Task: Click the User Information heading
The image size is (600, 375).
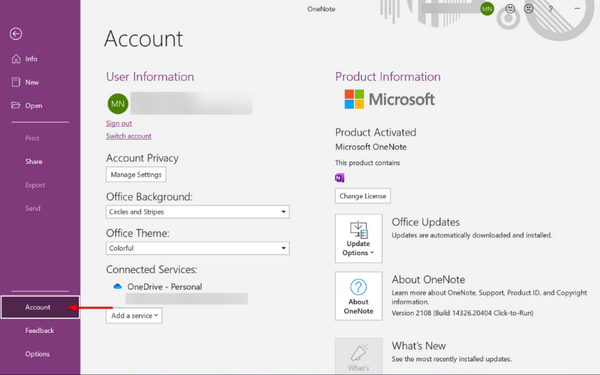Action: pyautogui.click(x=150, y=77)
